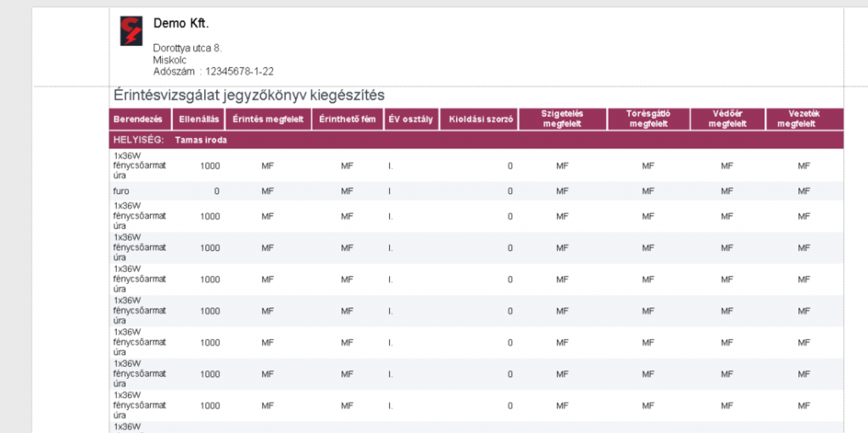This screenshot has width=868, height=433.
Task: Click the 'Ellenállás' column header
Action: tap(198, 119)
